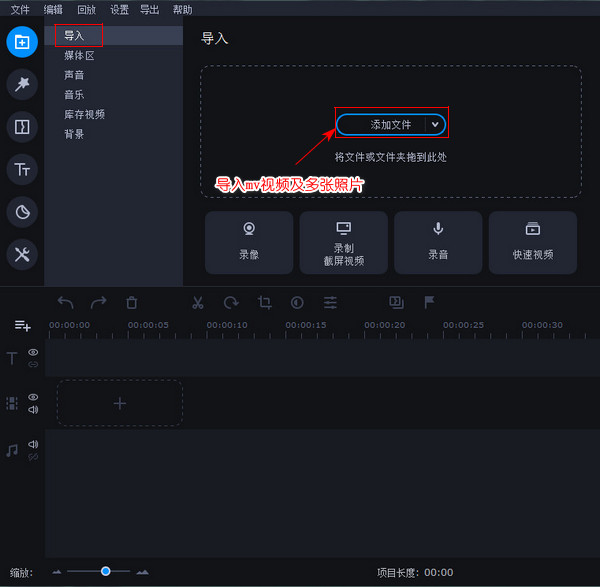Open the 编辑 menu
This screenshot has width=600, height=587.
(53, 10)
